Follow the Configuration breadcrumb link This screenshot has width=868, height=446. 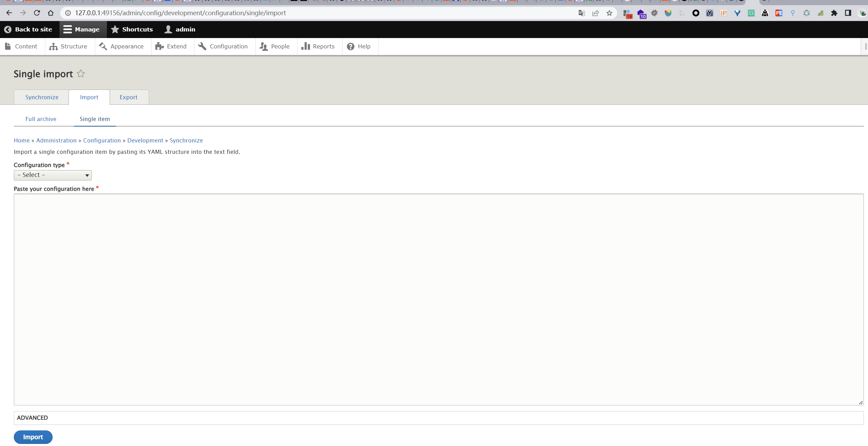pyautogui.click(x=102, y=140)
